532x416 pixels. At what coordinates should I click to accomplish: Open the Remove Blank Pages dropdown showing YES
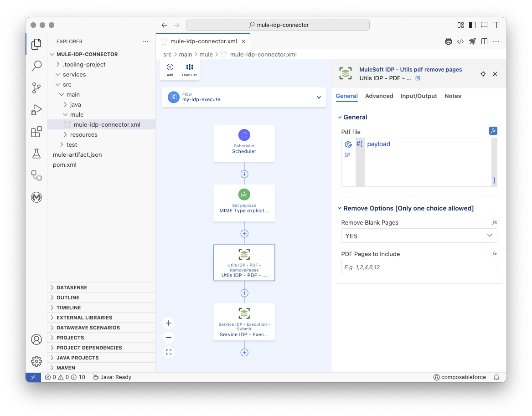(x=419, y=236)
